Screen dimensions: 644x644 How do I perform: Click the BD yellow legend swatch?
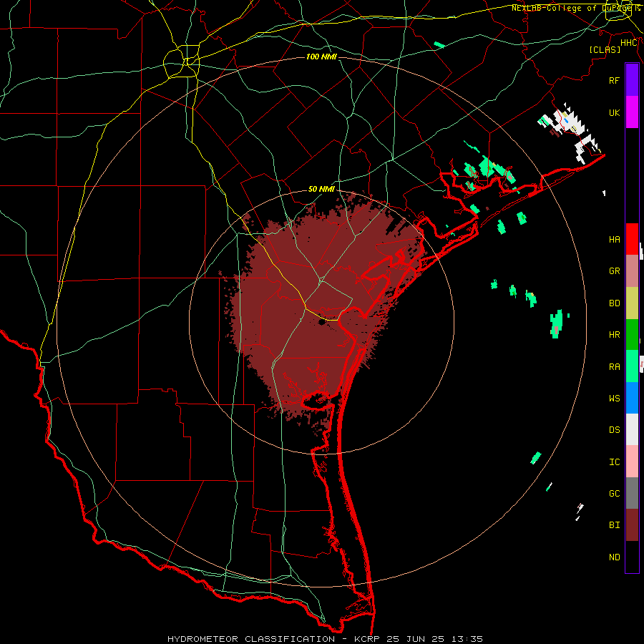(x=632, y=303)
